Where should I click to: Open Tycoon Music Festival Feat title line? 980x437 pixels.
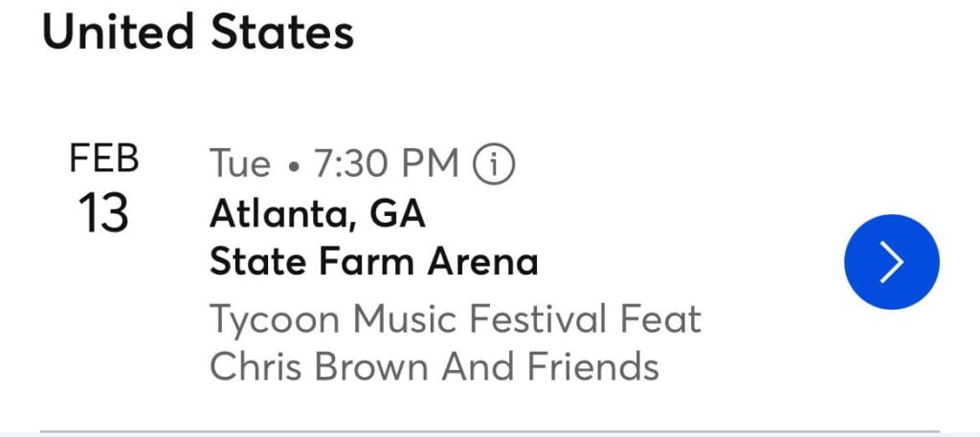click(x=456, y=319)
